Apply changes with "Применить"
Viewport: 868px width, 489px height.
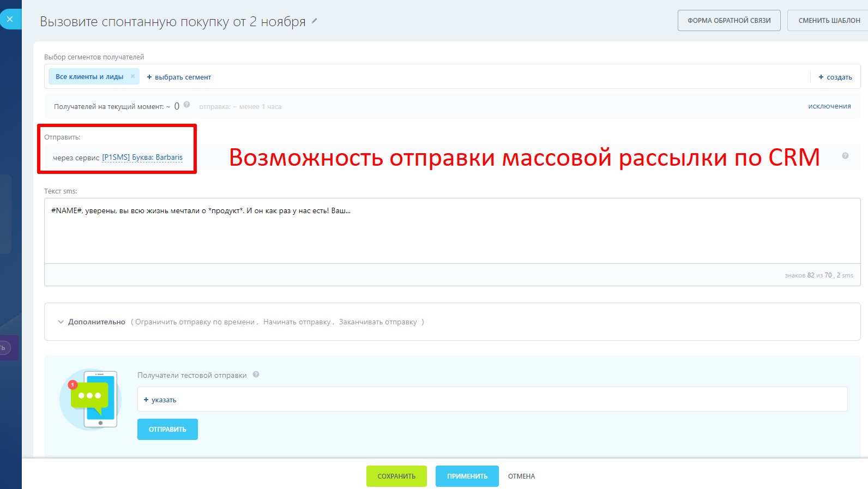point(467,476)
